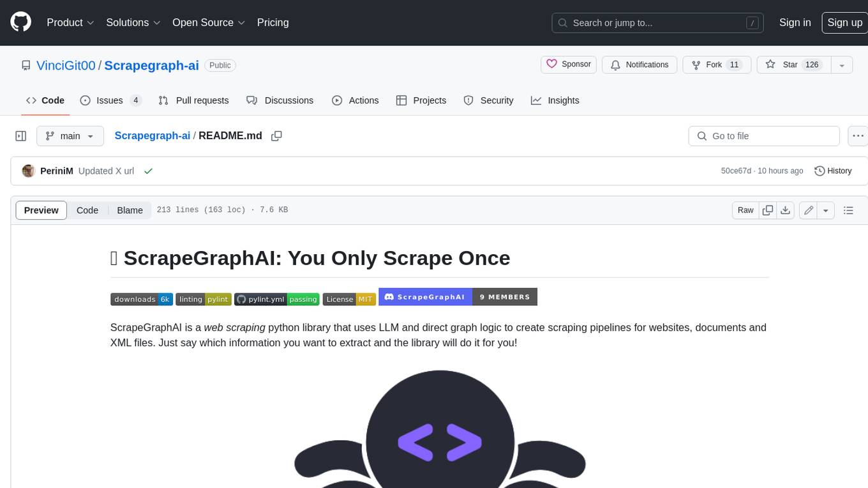Sponsor this repository
The width and height of the screenshot is (868, 488).
[569, 65]
